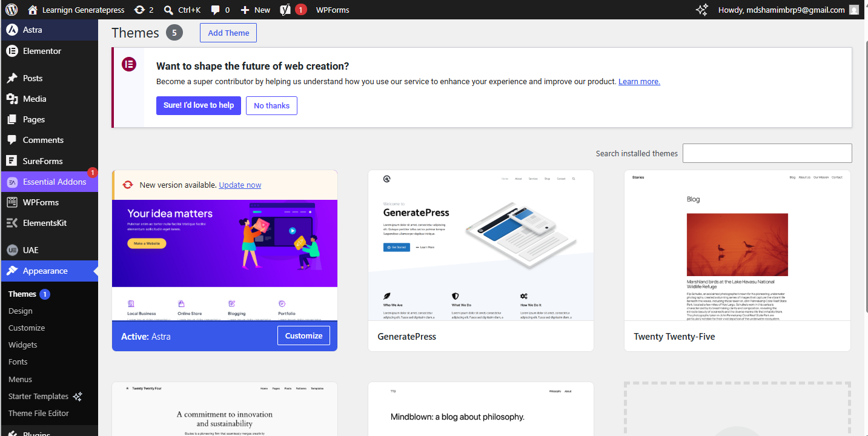Click the Elementor logo in the notice banner
This screenshot has width=868, height=436.
pos(129,64)
